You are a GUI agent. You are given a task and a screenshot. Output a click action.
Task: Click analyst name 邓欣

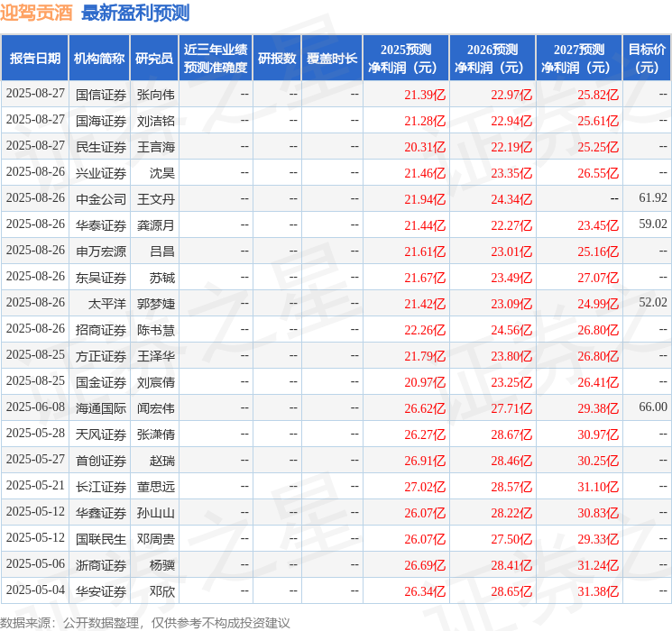click(162, 591)
